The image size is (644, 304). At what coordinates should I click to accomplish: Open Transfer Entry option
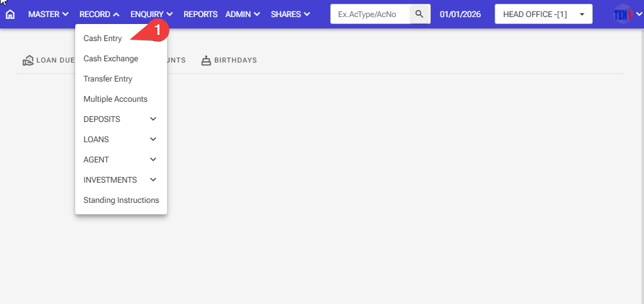click(x=108, y=79)
